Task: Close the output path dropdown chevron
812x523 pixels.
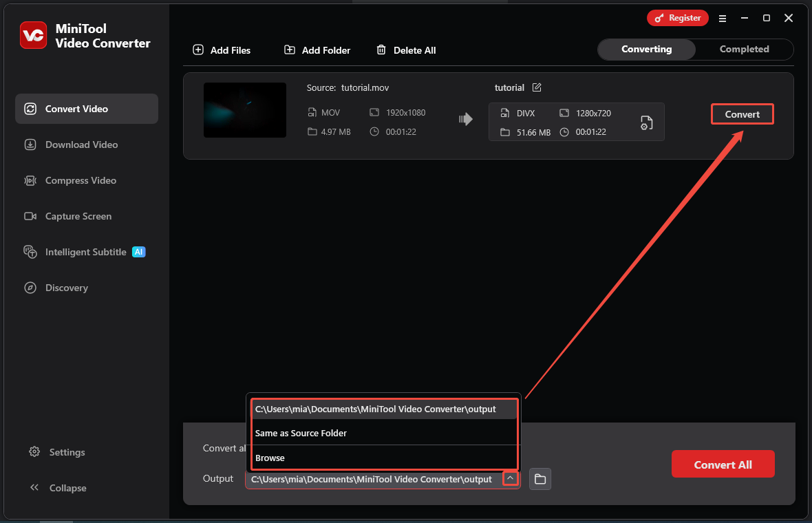Action: click(510, 479)
